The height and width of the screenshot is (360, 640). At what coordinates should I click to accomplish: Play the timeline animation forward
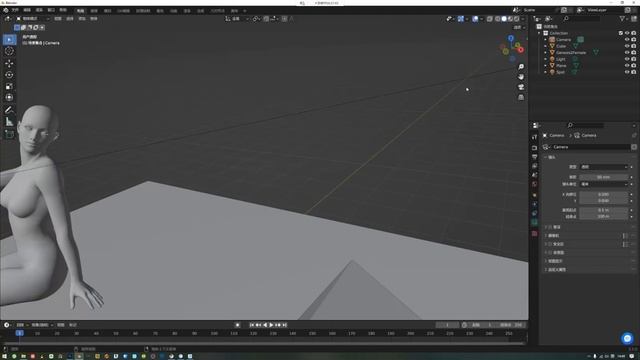[271, 325]
